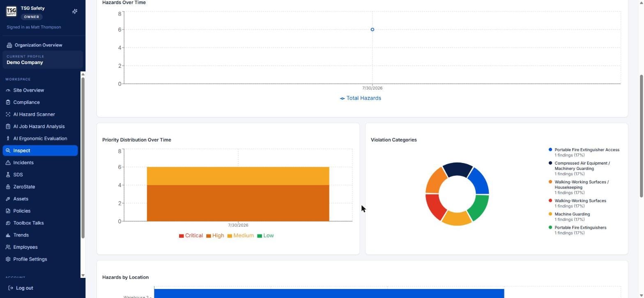Toggle the High legend item
Screen dimensions: 644x298
coord(215,236)
